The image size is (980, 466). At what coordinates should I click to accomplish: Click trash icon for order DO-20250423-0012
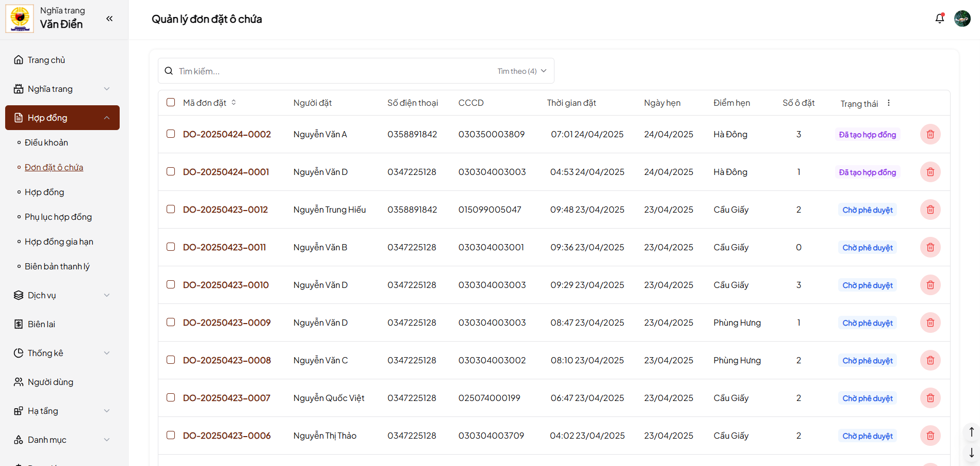(x=930, y=210)
